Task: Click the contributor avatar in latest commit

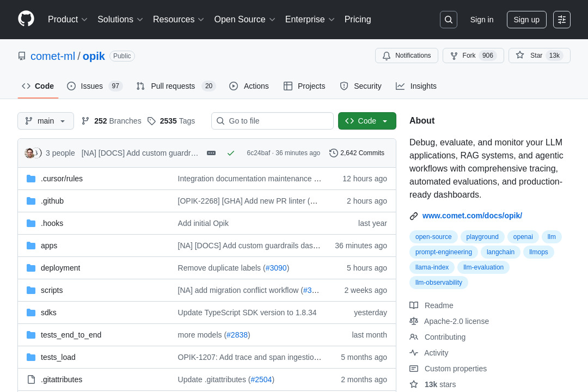Action: point(29,153)
